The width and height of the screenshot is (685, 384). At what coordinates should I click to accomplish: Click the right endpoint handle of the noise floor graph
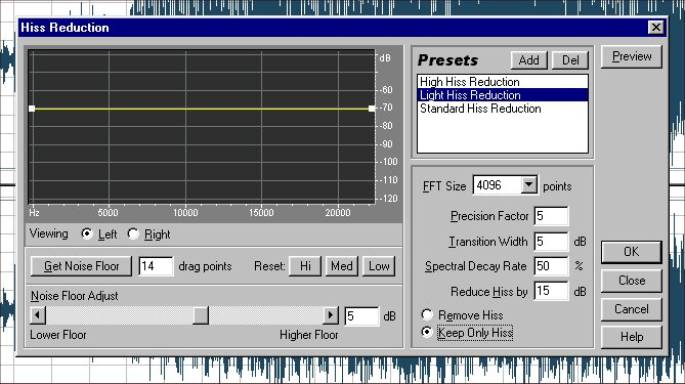(x=371, y=108)
